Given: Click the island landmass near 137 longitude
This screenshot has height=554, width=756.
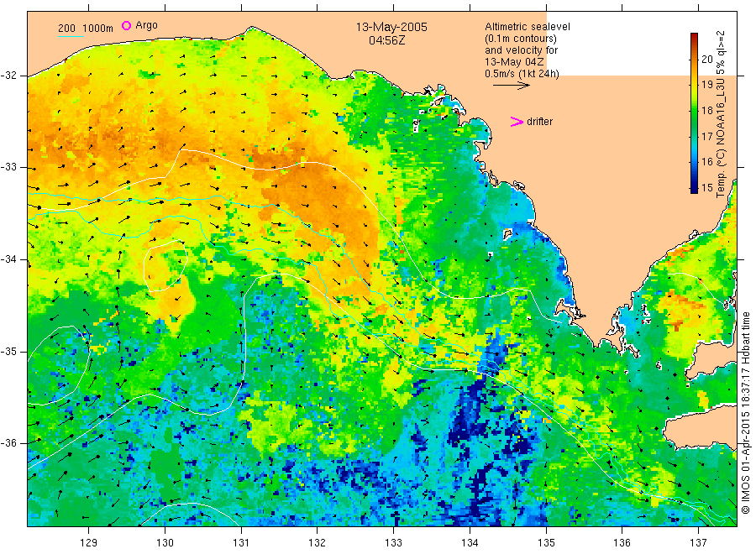Looking at the screenshot, I should (x=701, y=428).
